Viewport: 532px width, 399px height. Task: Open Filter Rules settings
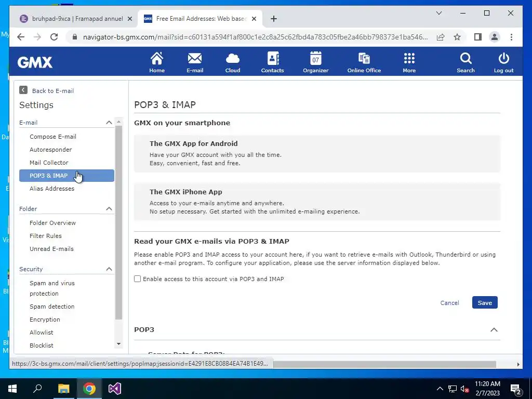click(46, 236)
